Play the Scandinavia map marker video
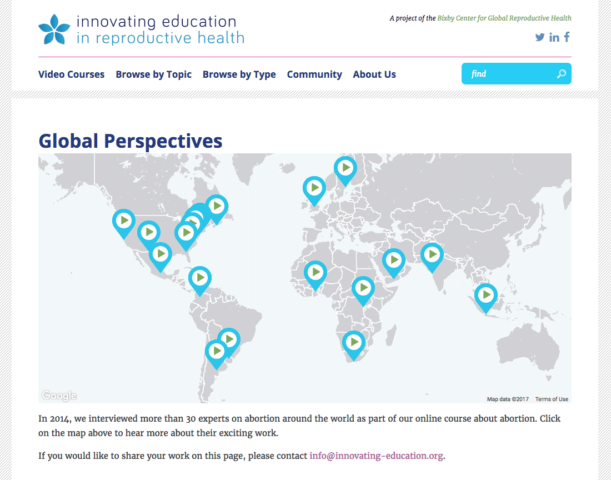Image resolution: width=611 pixels, height=480 pixels. 345,171
